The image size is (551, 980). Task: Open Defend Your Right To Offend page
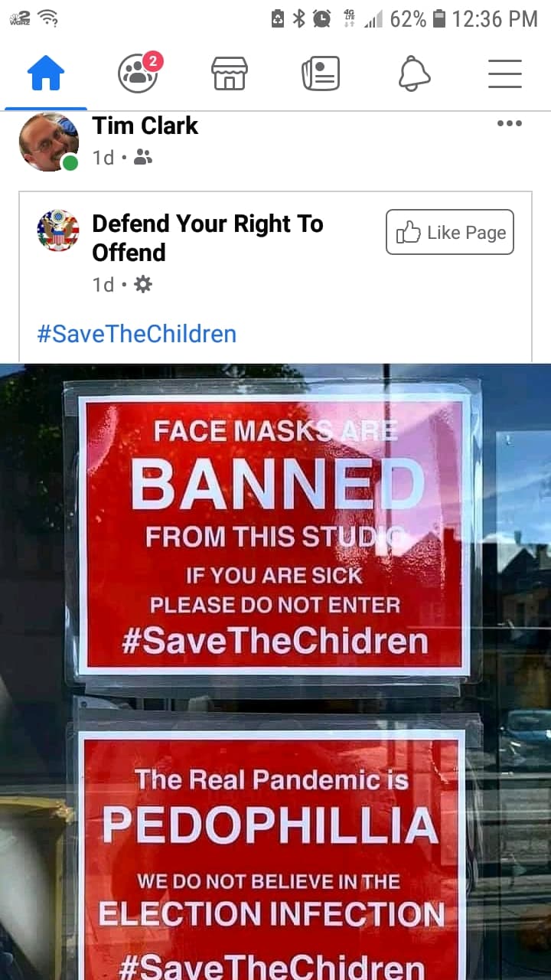pyautogui.click(x=207, y=237)
